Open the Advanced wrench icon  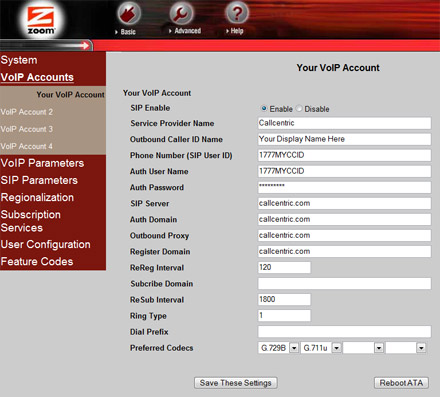[x=181, y=14]
